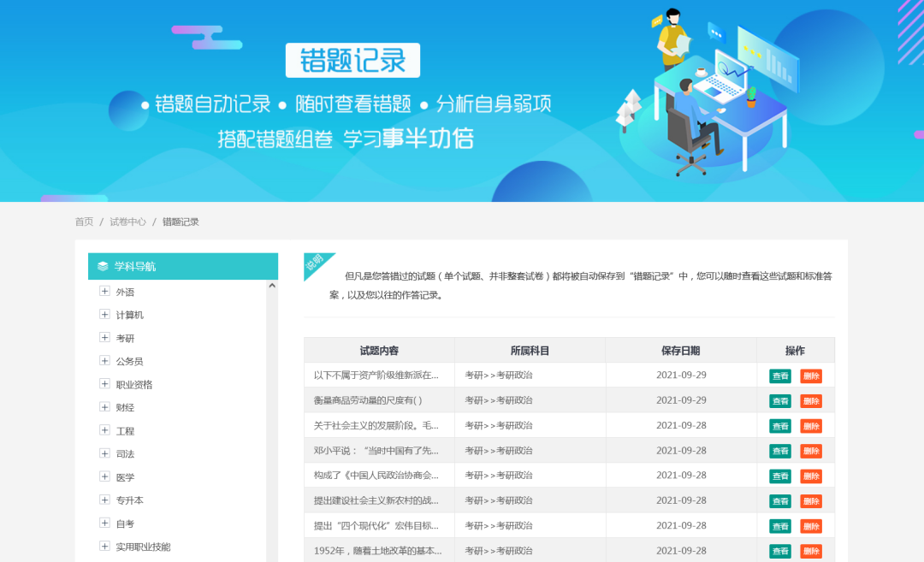The height and width of the screenshot is (562, 924).
Task: Expand the 计算机 tree node
Action: pyautogui.click(x=104, y=315)
